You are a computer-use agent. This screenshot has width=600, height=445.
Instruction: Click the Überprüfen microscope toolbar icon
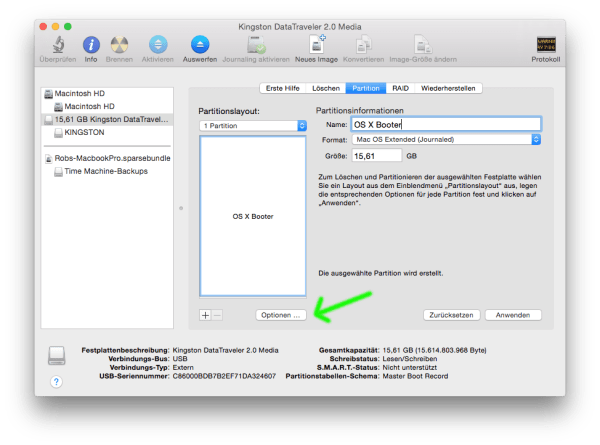[x=58, y=45]
